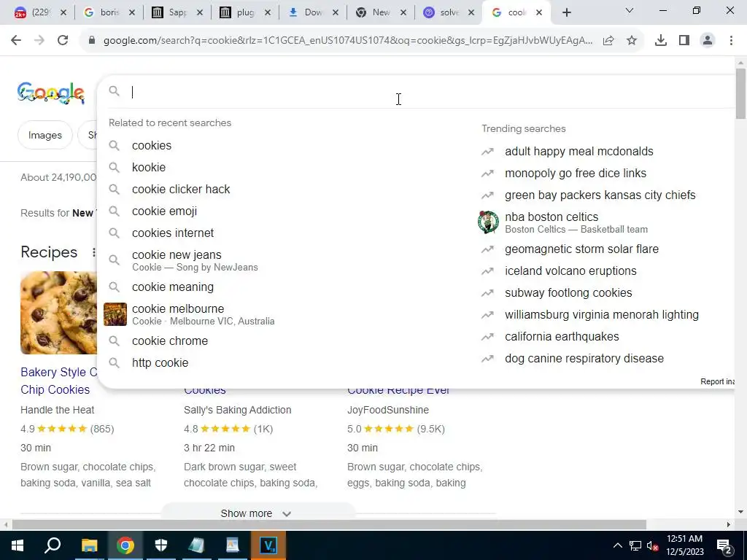Image resolution: width=747 pixels, height=560 pixels.
Task: Open Windows Start menu
Action: click(x=18, y=545)
